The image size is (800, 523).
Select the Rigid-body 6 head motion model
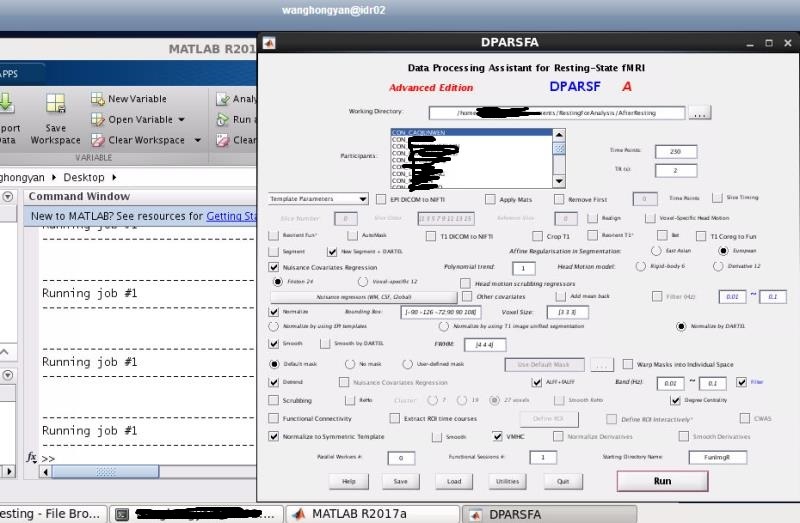[x=640, y=266]
